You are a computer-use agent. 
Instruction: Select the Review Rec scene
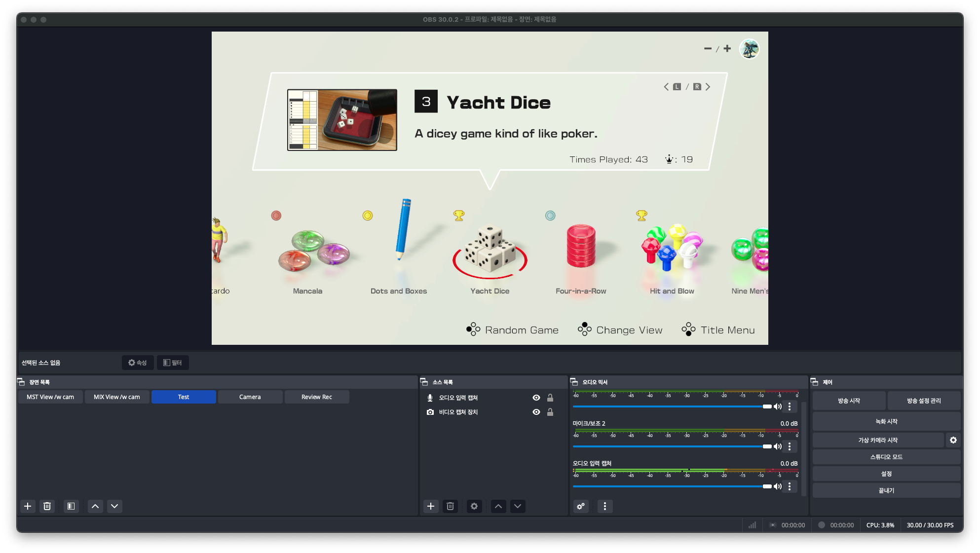[317, 397]
